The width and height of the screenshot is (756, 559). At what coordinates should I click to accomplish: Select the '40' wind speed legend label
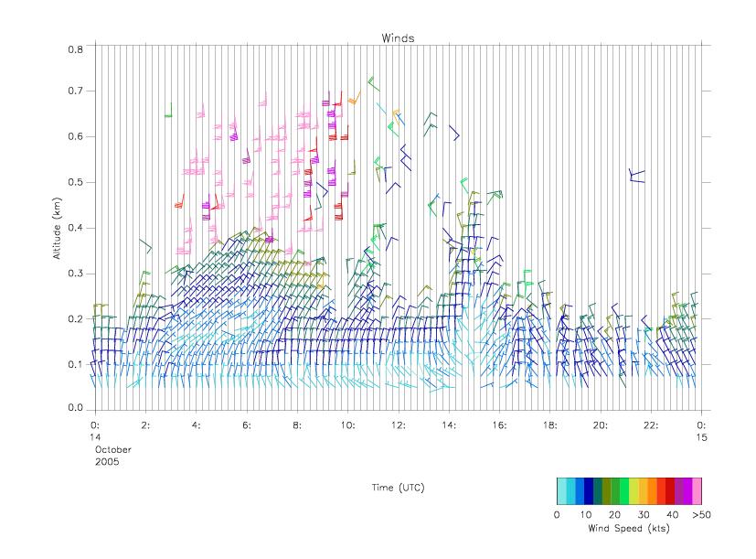[x=673, y=514]
